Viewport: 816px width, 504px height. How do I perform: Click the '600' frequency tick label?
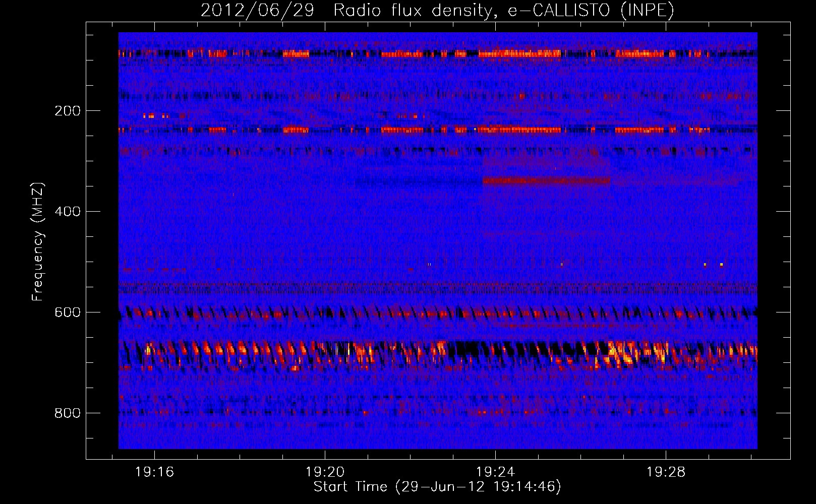point(68,312)
